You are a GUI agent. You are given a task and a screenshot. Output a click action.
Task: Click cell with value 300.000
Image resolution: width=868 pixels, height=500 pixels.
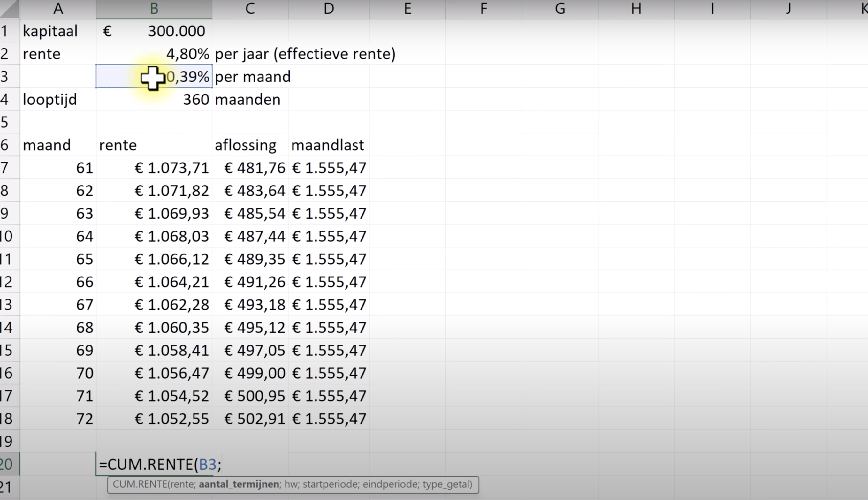point(154,31)
